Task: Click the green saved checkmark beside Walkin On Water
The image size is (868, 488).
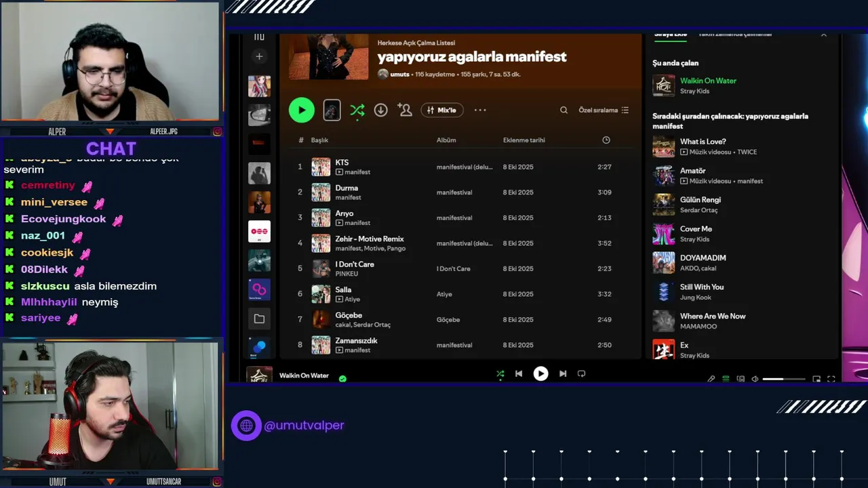Action: [342, 379]
